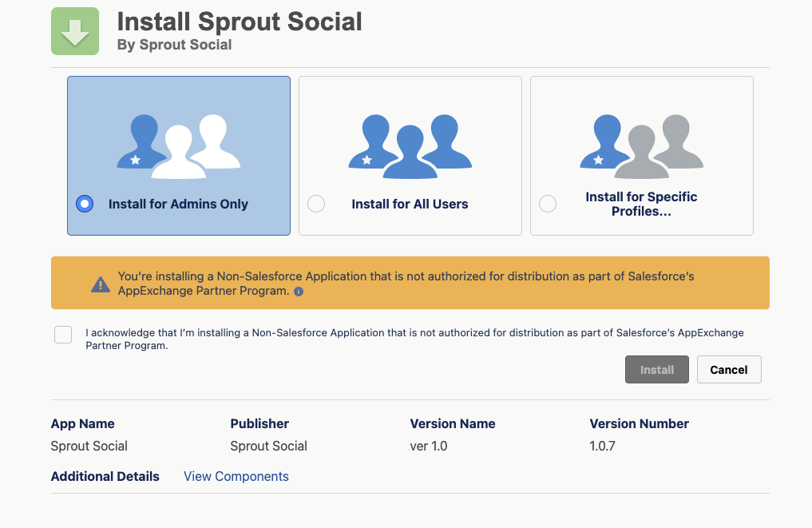812x528 pixels.
Task: Select the Install for Specific Profiles radio button
Action: coord(548,204)
